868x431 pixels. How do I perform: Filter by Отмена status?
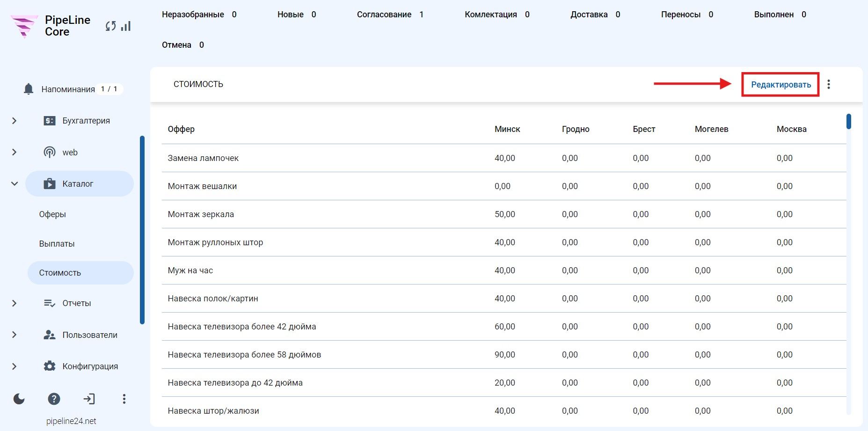(183, 45)
